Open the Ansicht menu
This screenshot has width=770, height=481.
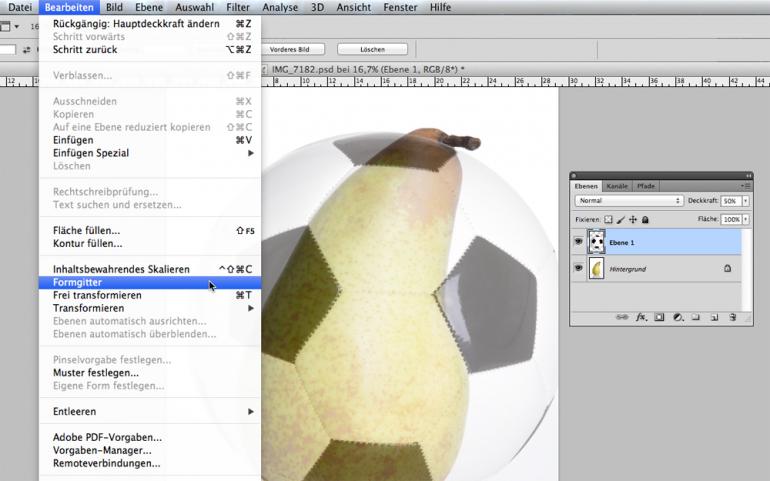pyautogui.click(x=354, y=7)
